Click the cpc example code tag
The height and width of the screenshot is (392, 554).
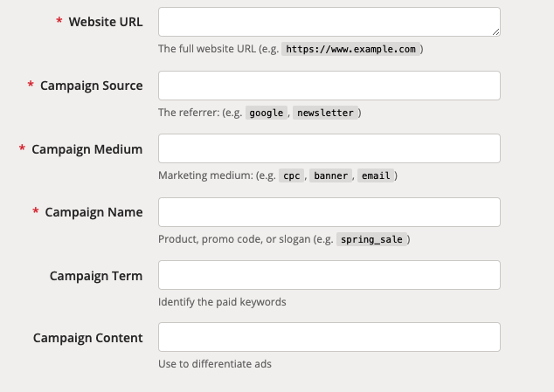292,175
